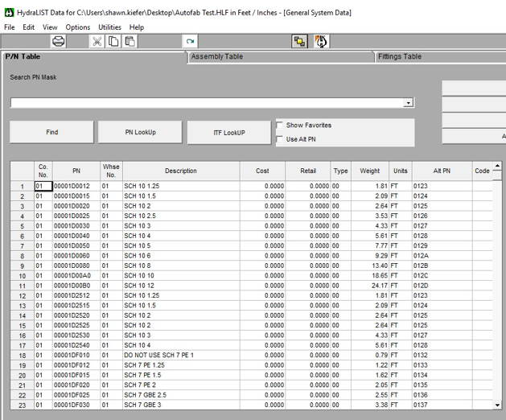The width and height of the screenshot is (506, 420).
Task: Toggle the Use Alt PN checkbox
Action: pyautogui.click(x=280, y=139)
